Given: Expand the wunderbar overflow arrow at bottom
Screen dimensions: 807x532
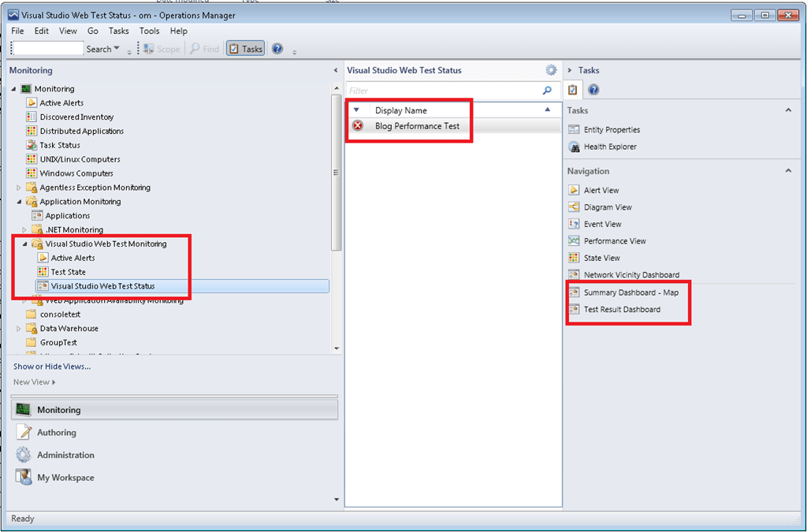Looking at the screenshot, I should tap(337, 499).
